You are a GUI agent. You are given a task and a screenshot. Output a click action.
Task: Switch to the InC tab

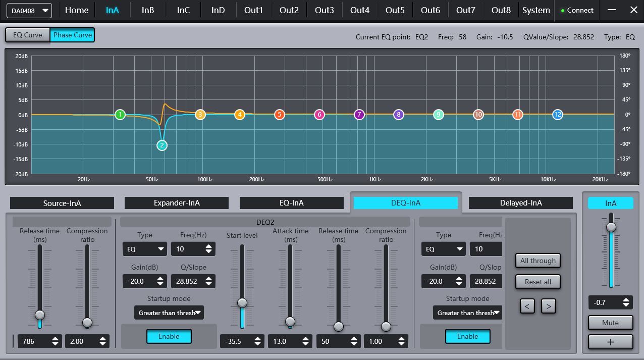coord(183,10)
